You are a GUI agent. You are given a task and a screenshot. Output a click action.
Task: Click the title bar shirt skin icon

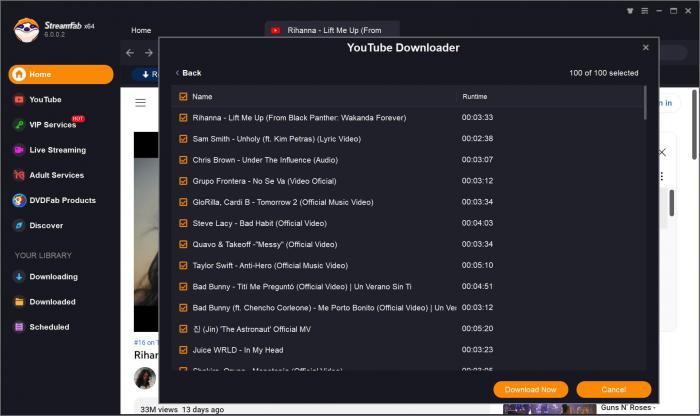[x=630, y=11]
